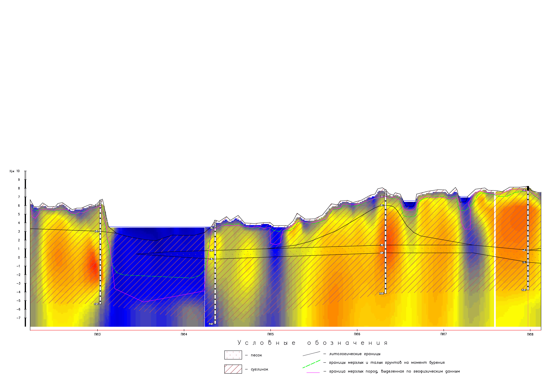Click the ПК17 picket label
555x392 pixels.
tap(444, 334)
